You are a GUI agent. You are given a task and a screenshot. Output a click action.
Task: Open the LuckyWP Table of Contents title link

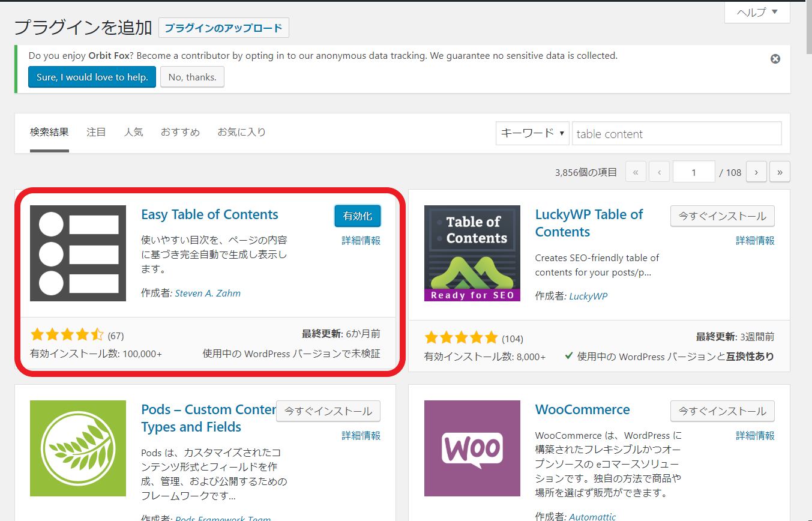pyautogui.click(x=589, y=223)
